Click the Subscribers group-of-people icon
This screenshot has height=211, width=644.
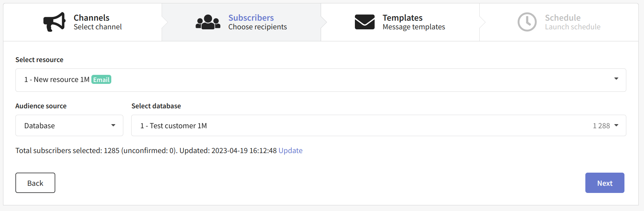coord(208,22)
